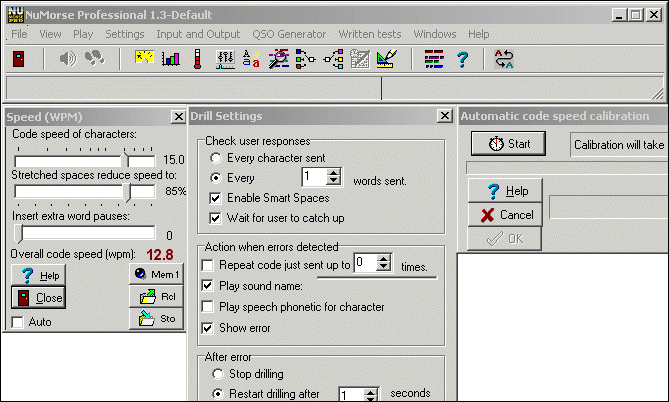Click the NuMorse application title bar icon
This screenshot has width=669, height=402.
pyautogui.click(x=15, y=15)
